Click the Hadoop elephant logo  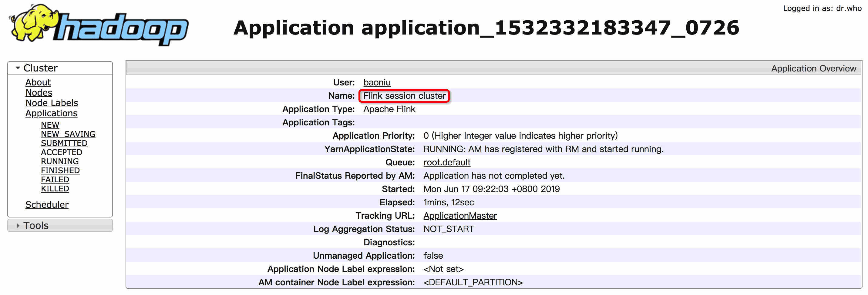(99, 25)
